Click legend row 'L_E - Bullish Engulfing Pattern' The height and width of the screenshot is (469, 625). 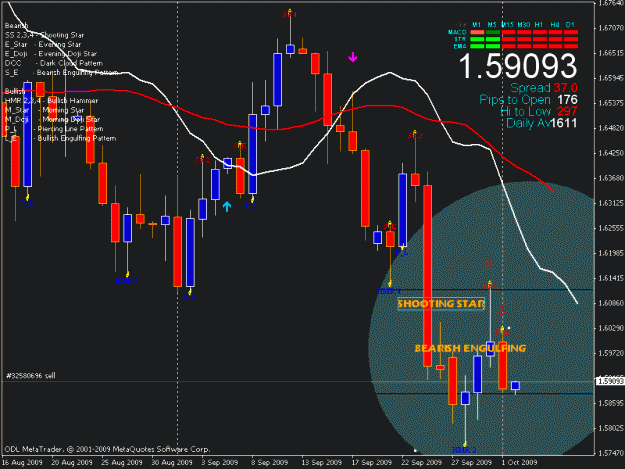(60, 138)
